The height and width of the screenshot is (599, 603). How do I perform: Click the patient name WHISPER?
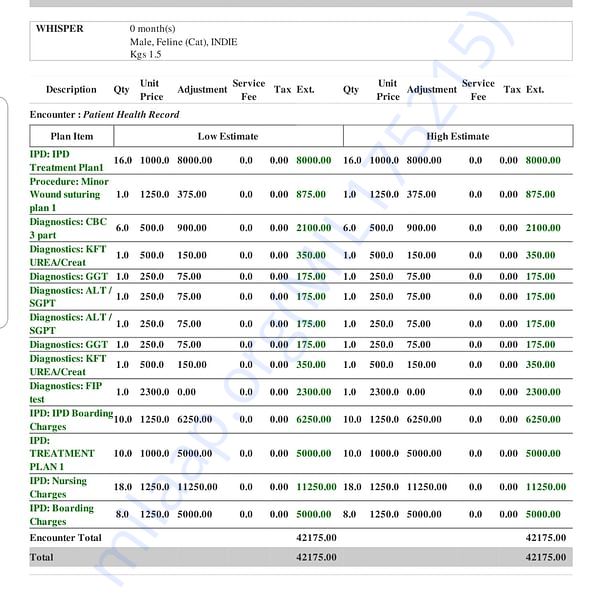click(x=60, y=29)
